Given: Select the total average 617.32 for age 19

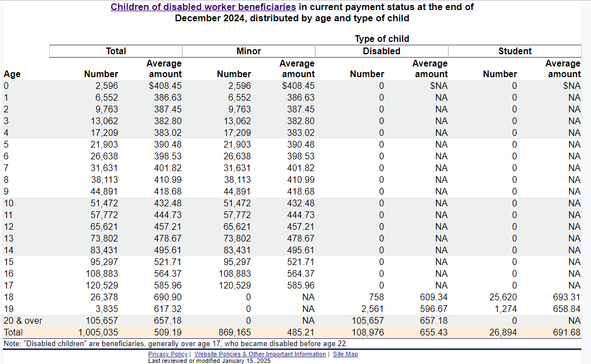Looking at the screenshot, I should 168,309.
